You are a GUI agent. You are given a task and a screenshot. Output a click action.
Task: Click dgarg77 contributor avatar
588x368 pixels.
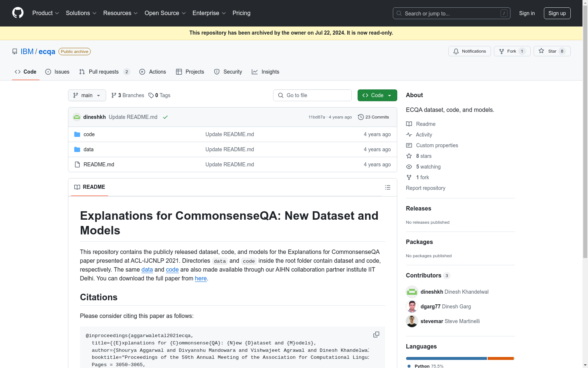412,307
